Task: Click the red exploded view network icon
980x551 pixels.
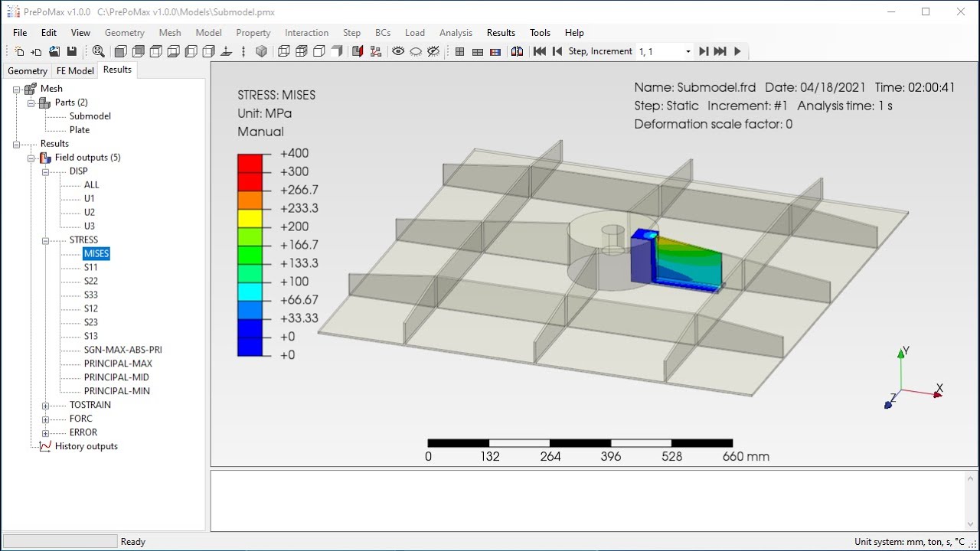Action: pos(375,51)
